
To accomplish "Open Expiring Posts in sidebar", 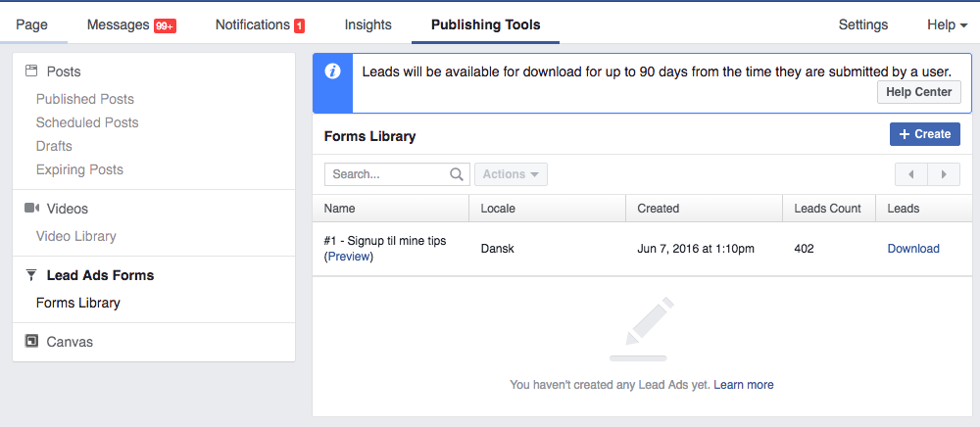I will pos(80,169).
